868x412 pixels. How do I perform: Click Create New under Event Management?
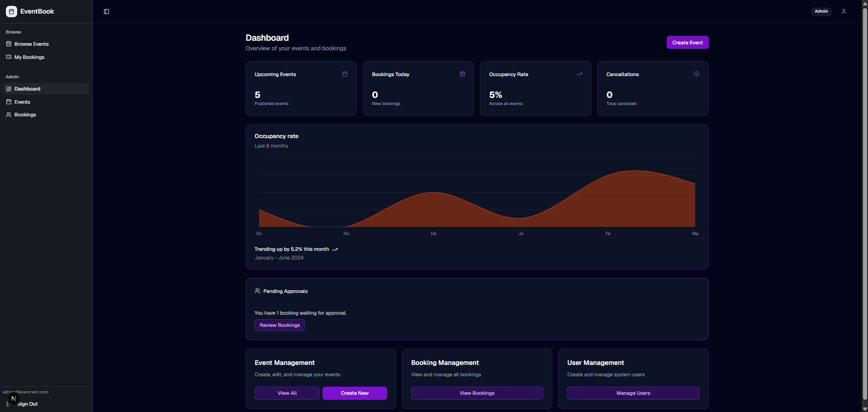coord(354,393)
